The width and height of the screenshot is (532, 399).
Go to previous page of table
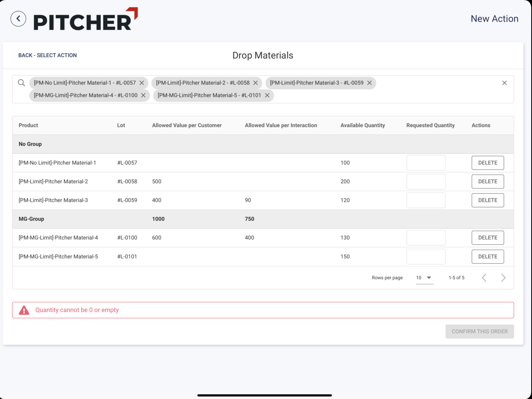[x=484, y=278]
